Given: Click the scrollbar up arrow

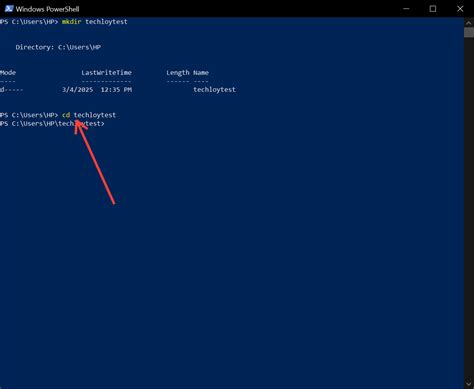Looking at the screenshot, I should (469, 23).
